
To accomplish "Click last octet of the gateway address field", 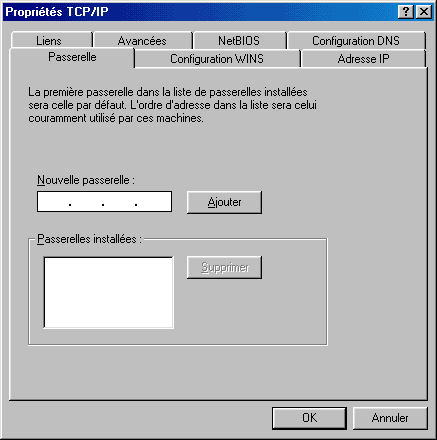I will coord(153,202).
